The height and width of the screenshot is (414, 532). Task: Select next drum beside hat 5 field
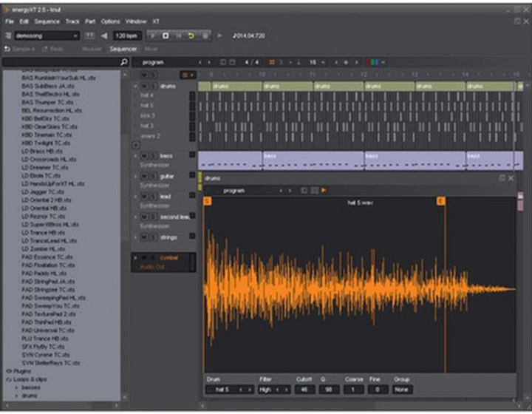point(250,390)
